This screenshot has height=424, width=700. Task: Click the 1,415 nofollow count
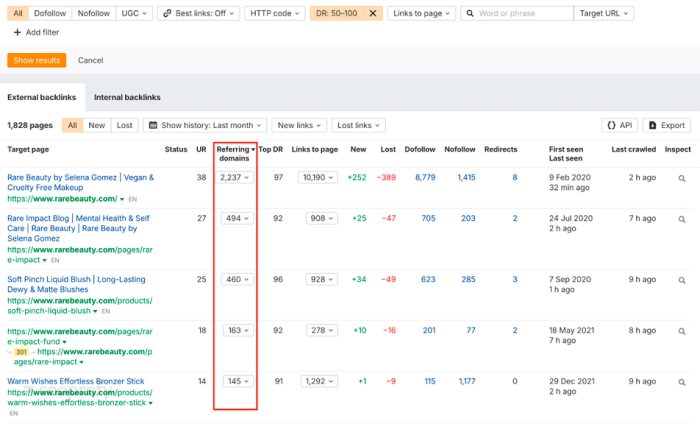click(466, 178)
